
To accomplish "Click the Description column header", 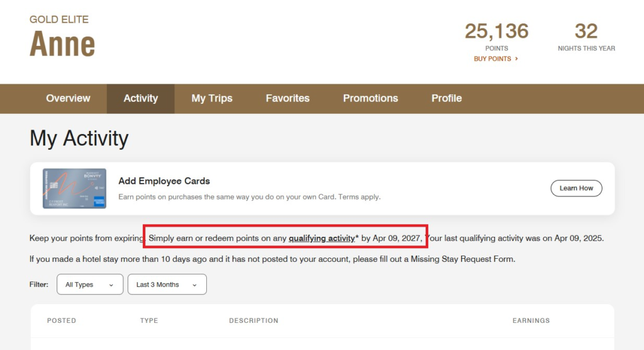I will (x=254, y=320).
